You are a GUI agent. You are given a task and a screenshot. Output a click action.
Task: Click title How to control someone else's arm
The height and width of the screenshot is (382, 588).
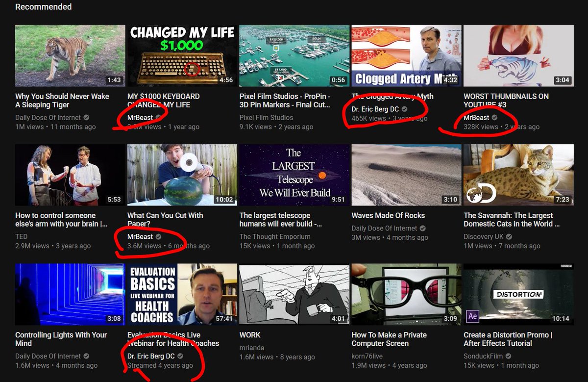[x=61, y=220]
